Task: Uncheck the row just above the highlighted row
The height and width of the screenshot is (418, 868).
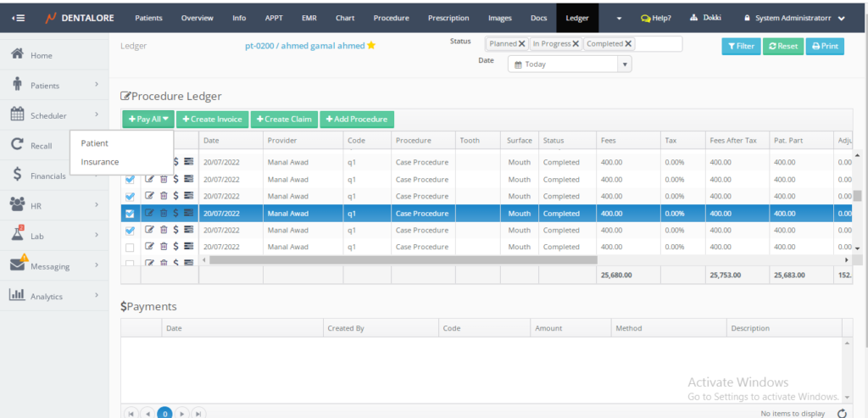Action: (x=130, y=197)
